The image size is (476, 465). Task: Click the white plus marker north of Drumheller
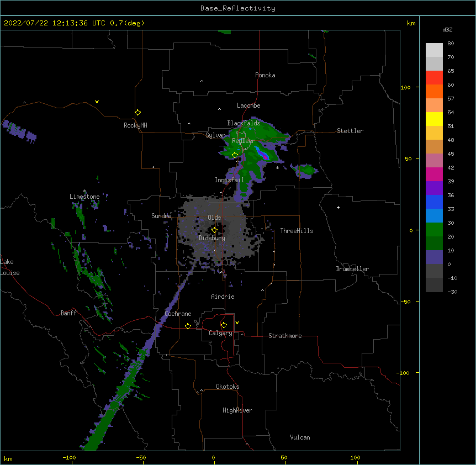(338, 207)
